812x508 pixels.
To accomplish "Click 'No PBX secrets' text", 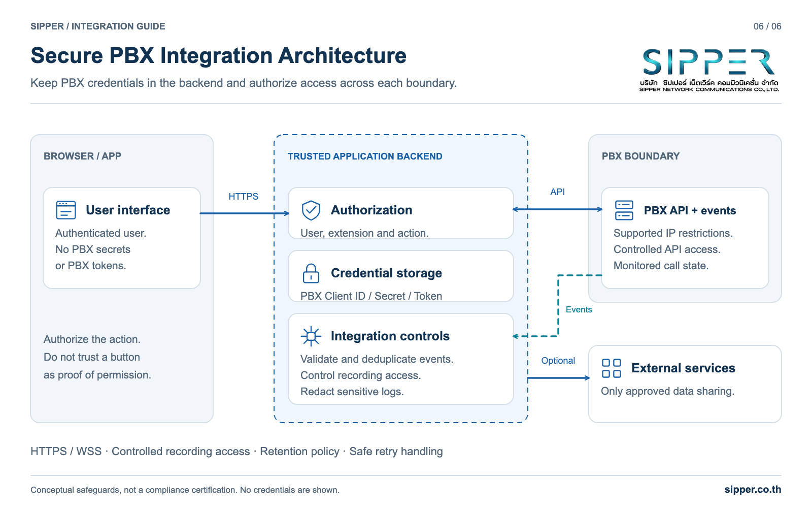I will (x=93, y=249).
